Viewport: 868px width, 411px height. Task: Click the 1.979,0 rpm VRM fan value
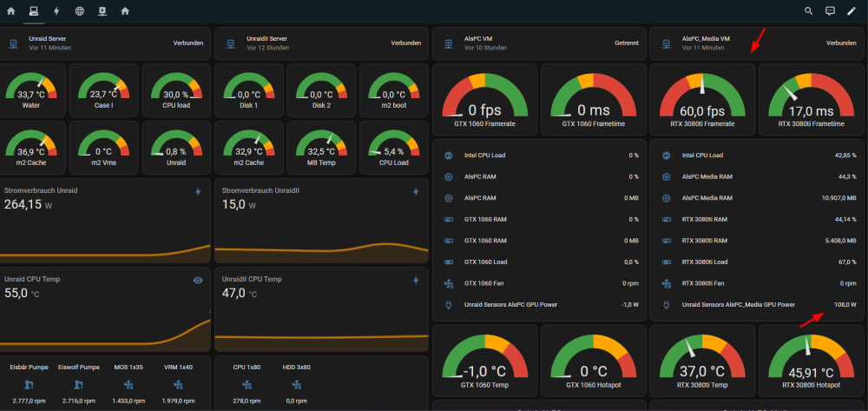178,401
